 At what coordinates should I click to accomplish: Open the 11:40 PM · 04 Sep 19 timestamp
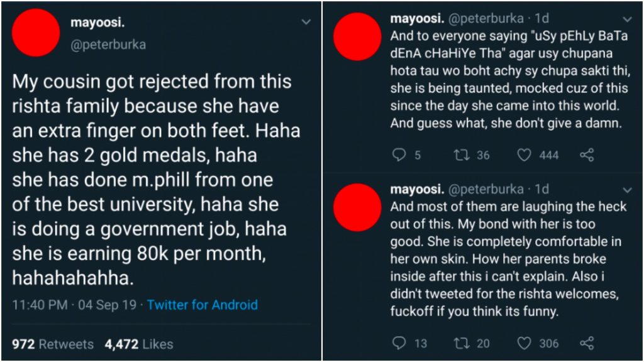pos(74,305)
